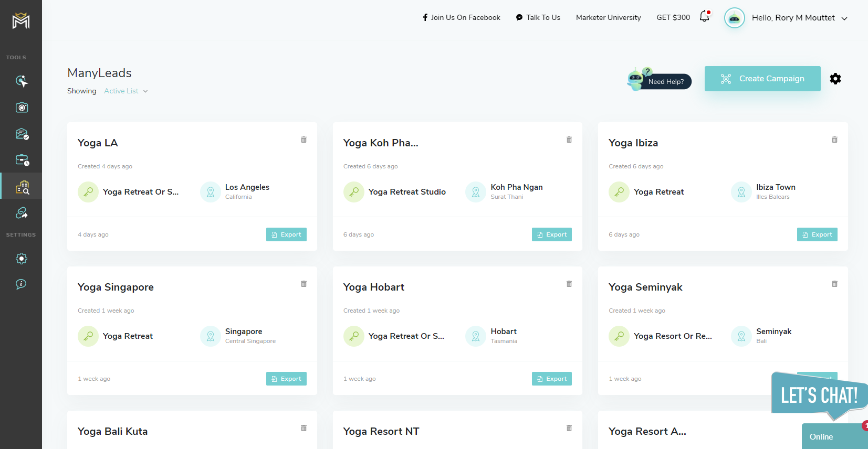Export the Yoga Ibiza leads
The height and width of the screenshot is (449, 868).
817,234
